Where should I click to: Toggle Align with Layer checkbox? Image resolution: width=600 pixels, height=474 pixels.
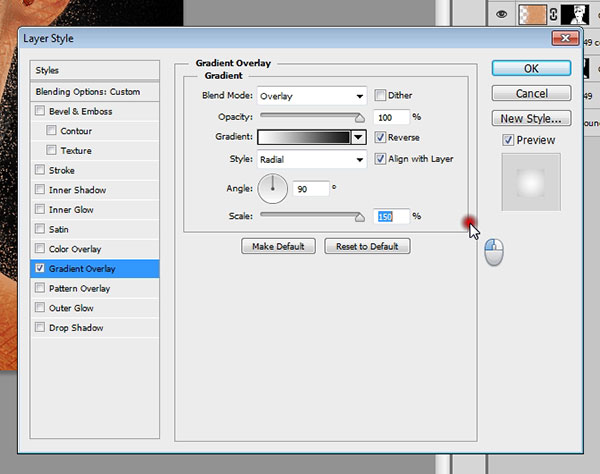[x=381, y=158]
